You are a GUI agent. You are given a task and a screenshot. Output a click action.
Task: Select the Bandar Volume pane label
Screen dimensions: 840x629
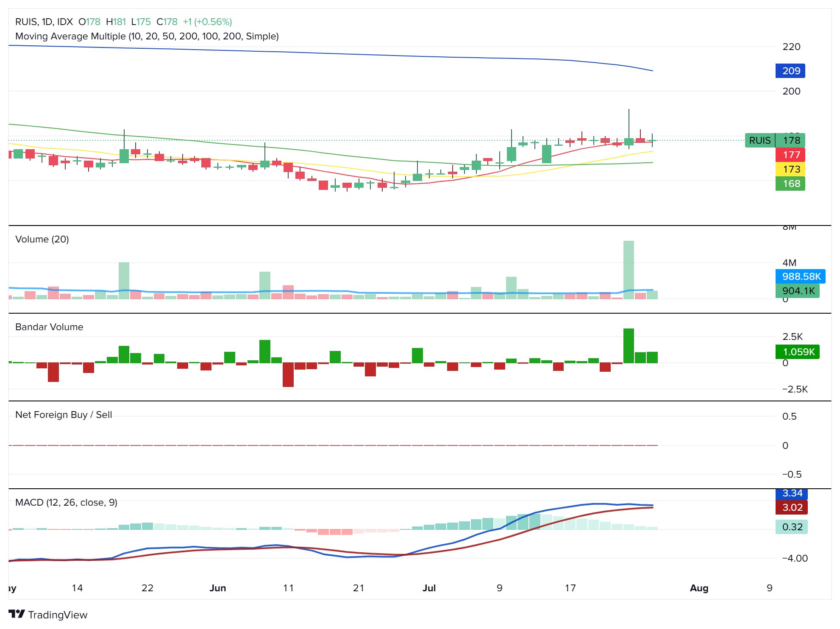pyautogui.click(x=49, y=327)
